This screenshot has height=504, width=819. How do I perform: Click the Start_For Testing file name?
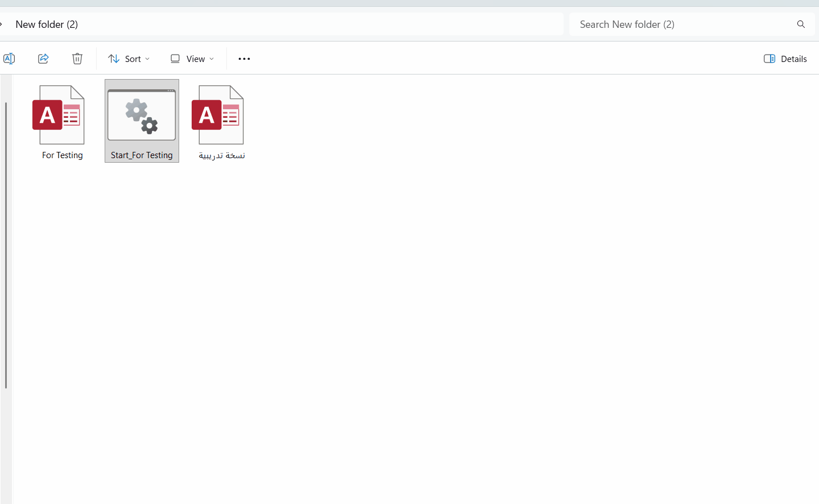click(x=142, y=155)
